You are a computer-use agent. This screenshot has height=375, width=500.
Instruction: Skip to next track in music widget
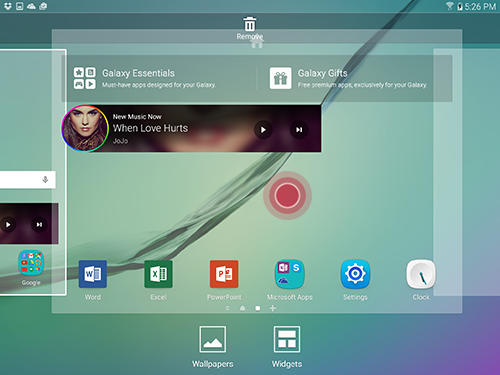[x=299, y=130]
